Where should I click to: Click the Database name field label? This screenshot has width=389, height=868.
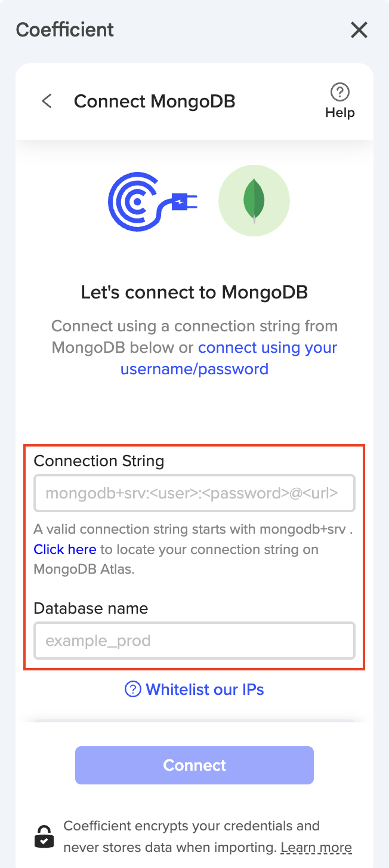pos(91,608)
